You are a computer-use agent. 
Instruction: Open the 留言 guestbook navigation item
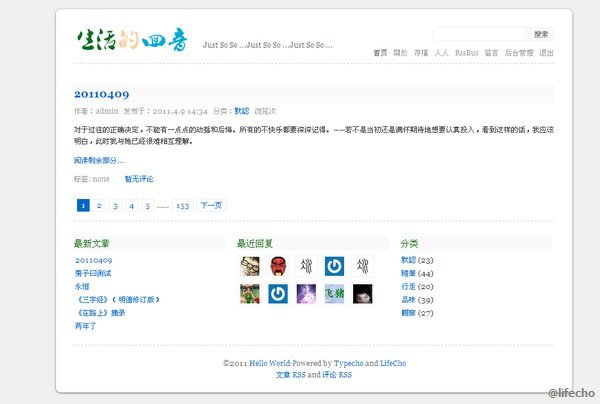click(x=492, y=53)
